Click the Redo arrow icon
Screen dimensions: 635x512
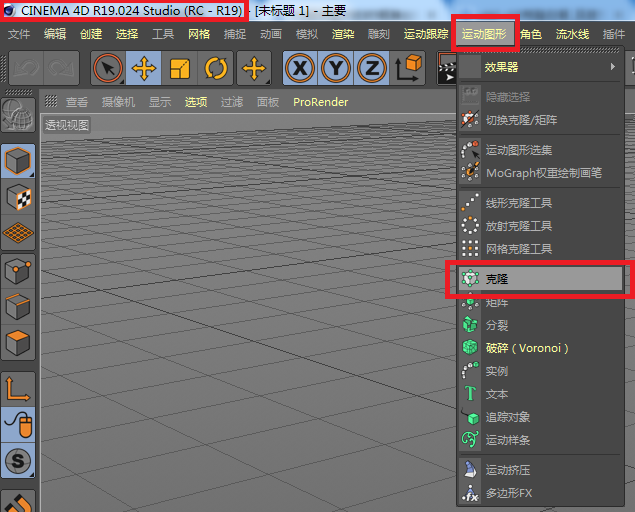tap(61, 68)
